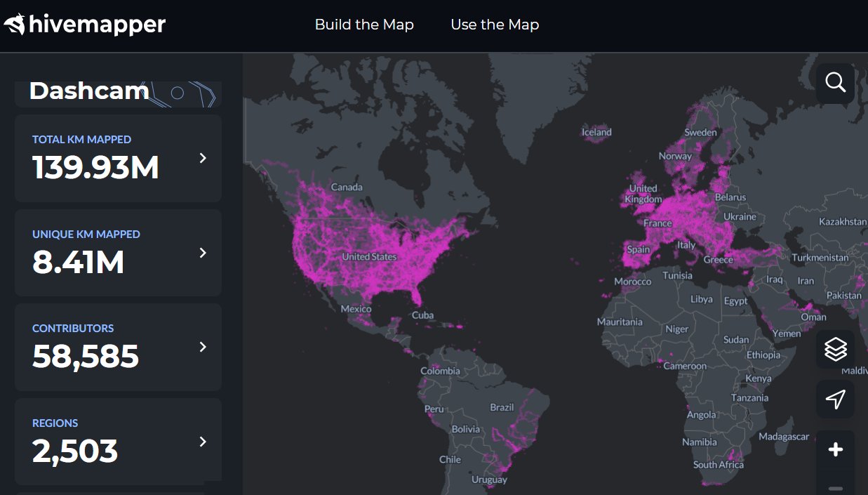Expand Contributors details
The image size is (868, 495).
203,347
